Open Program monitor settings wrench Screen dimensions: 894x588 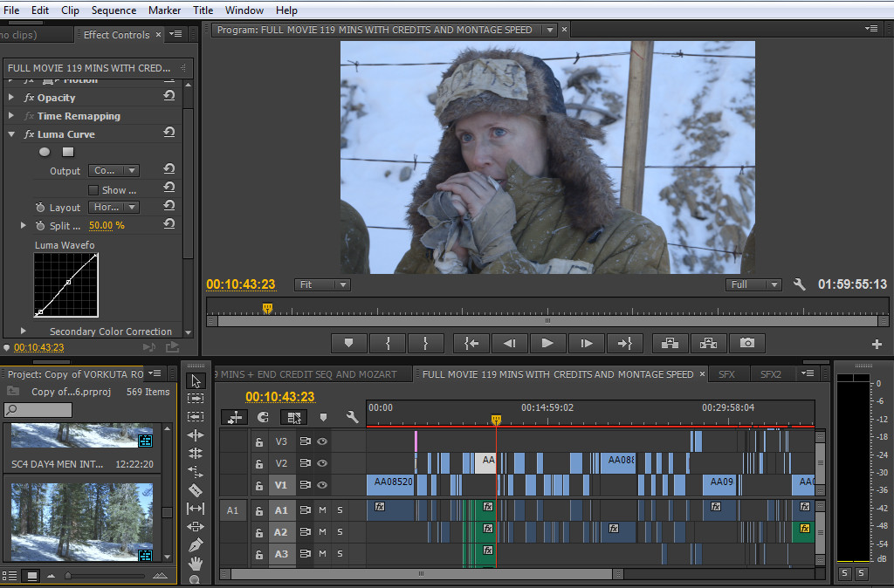pos(800,284)
